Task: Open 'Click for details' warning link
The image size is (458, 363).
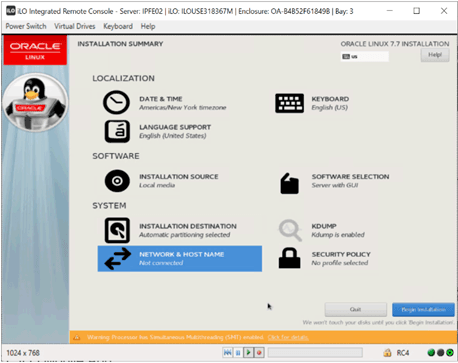Action: click(288, 337)
